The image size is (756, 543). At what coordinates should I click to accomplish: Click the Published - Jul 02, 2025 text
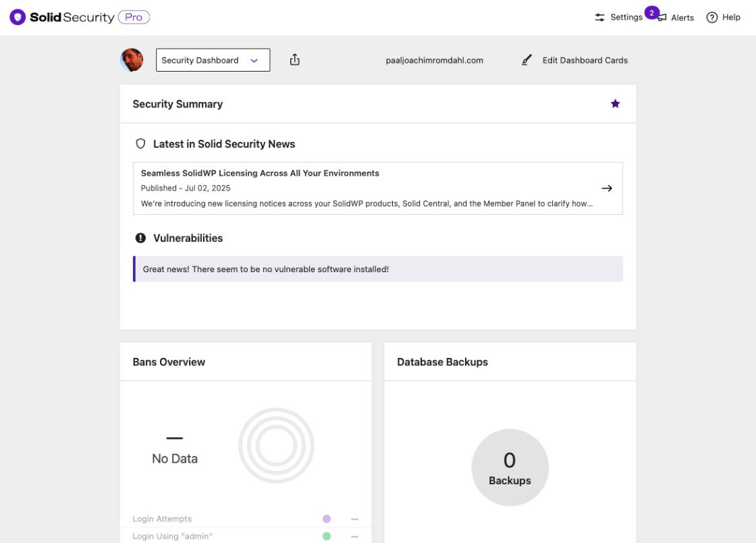pyautogui.click(x=186, y=188)
